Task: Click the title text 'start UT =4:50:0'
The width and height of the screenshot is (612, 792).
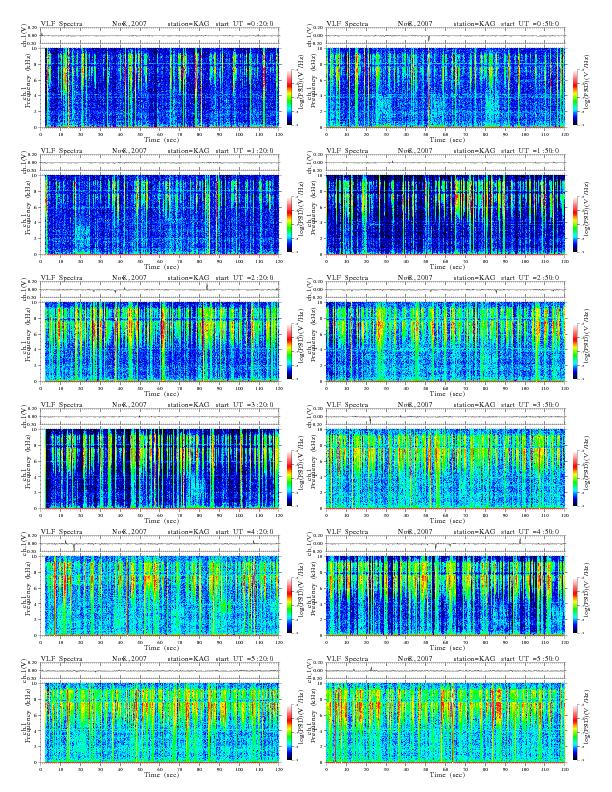Action: [x=531, y=532]
